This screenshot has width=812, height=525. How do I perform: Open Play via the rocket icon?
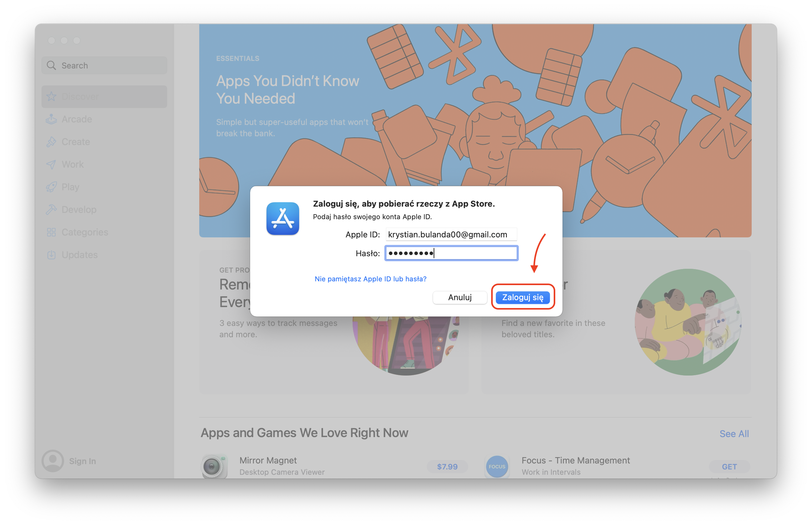(51, 187)
